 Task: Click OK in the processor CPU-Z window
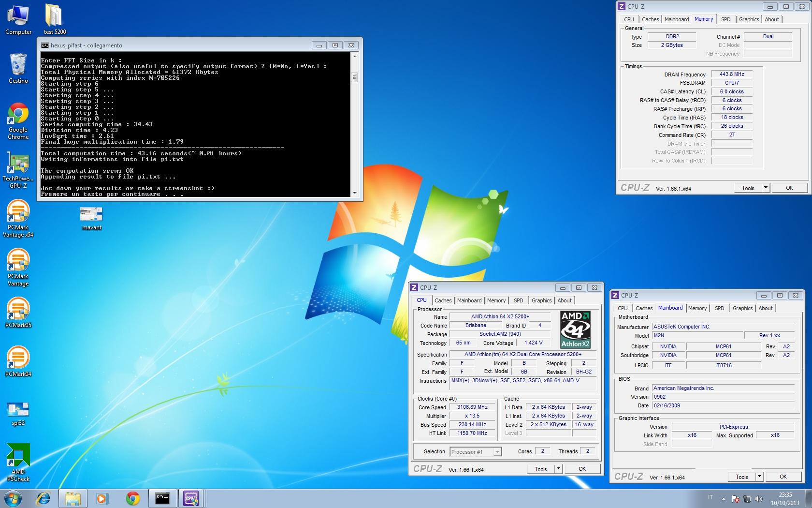582,469
